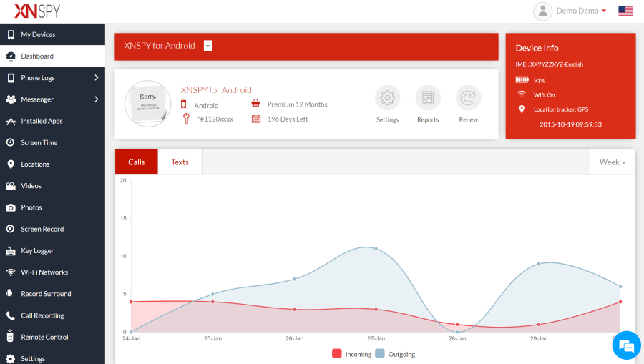Click the '2015-10-19 09:59:33' timestamp
This screenshot has width=644, height=364.
(570, 124)
